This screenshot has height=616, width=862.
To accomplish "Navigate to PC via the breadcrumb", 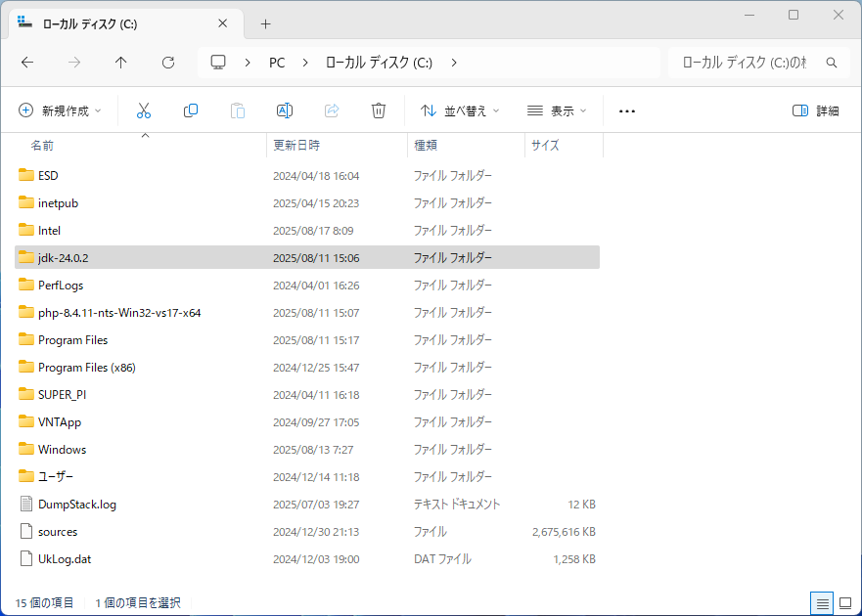I will [276, 62].
